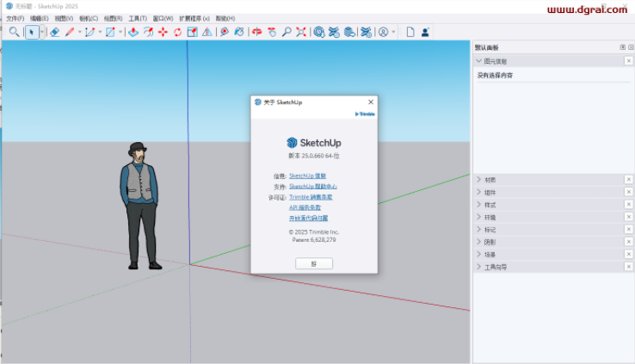Open the Extension Manager icon

(366, 32)
